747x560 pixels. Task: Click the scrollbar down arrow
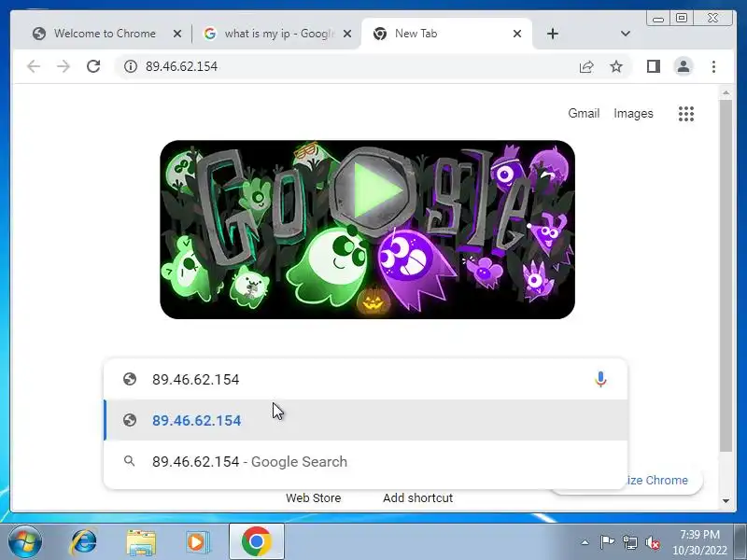point(726,500)
